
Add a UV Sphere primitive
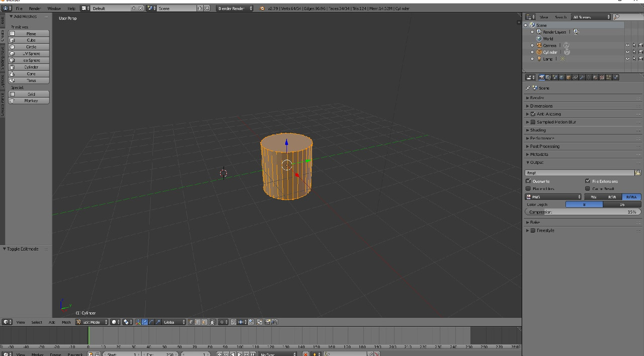[29, 53]
